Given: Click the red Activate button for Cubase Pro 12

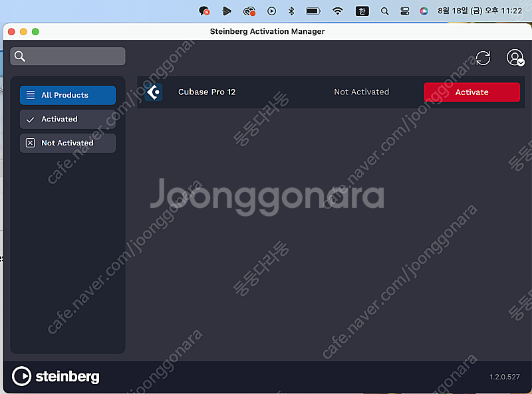Looking at the screenshot, I should 471,92.
